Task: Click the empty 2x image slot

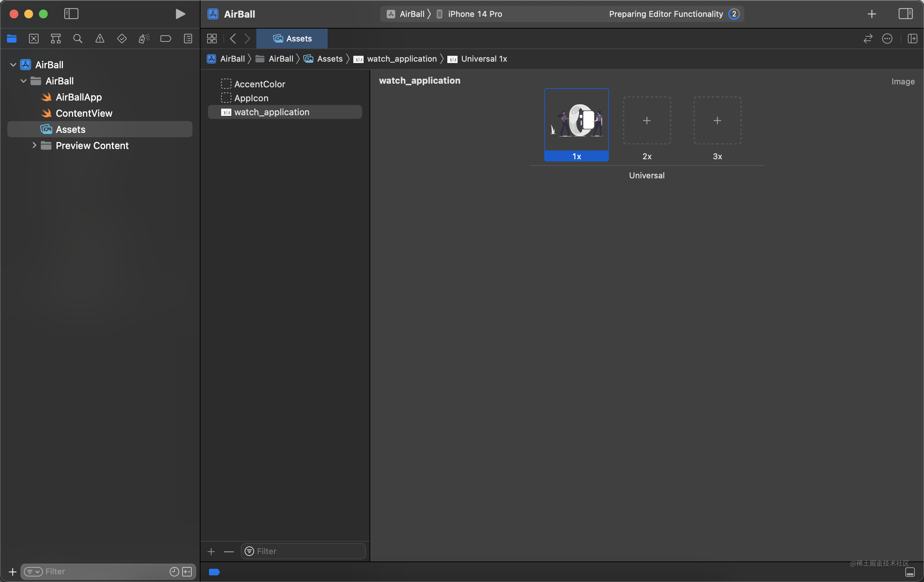Action: point(647,120)
